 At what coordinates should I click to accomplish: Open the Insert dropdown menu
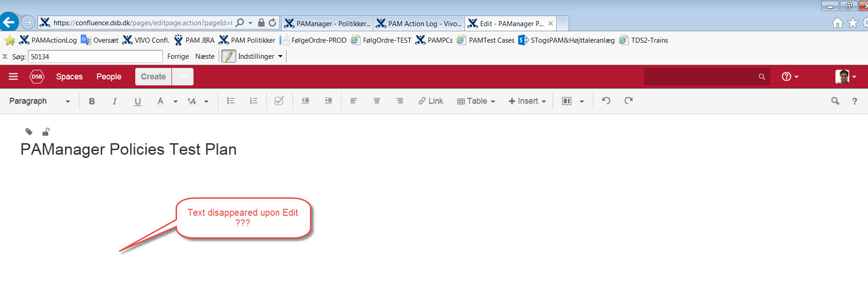[527, 101]
